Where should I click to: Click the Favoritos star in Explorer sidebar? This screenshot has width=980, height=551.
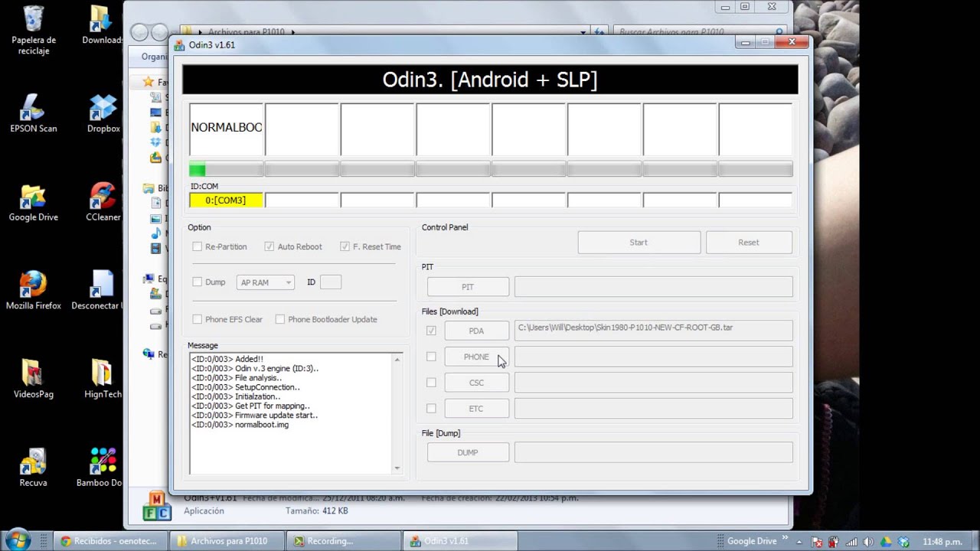[149, 82]
